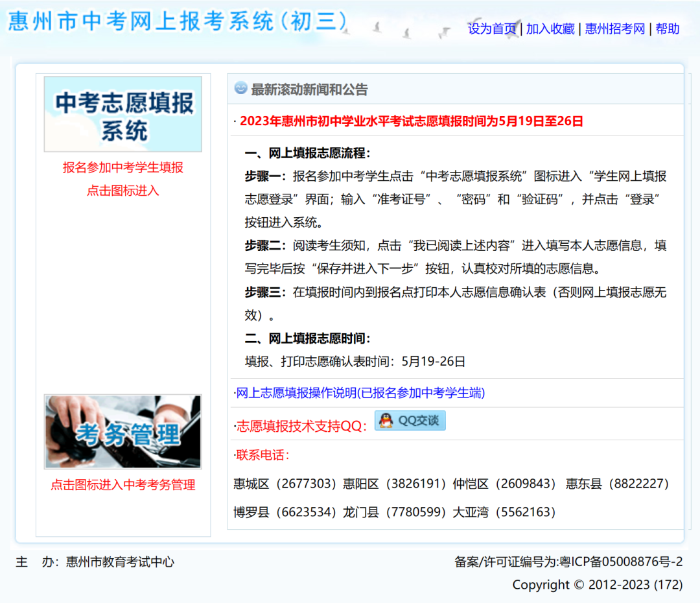Click the smiley icon beside 最新滚动新闻和公告
700x603 pixels.
tap(240, 88)
